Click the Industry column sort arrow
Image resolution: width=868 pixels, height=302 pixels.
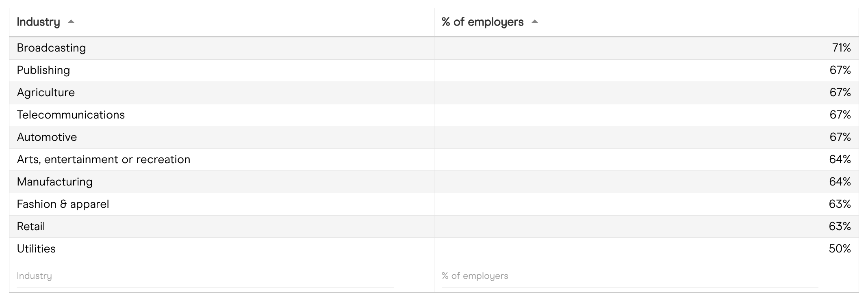pos(71,22)
